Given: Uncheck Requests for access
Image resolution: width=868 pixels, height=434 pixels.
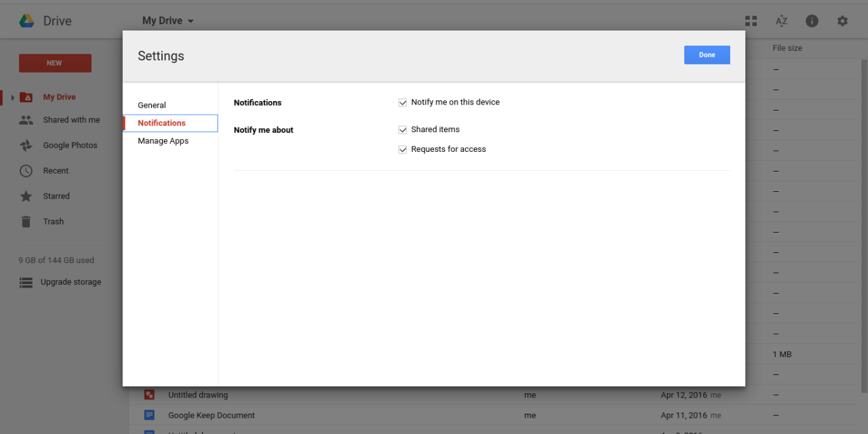Looking at the screenshot, I should (403, 149).
